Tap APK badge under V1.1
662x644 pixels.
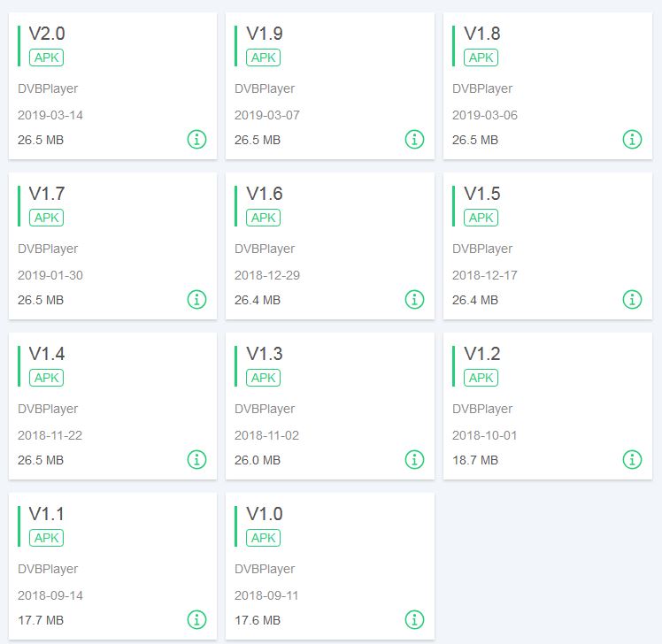click(x=46, y=538)
